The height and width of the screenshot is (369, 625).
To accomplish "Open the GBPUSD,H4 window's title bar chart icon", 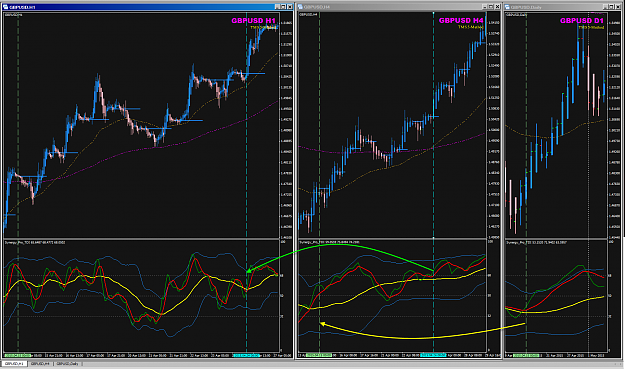I will coord(300,7).
